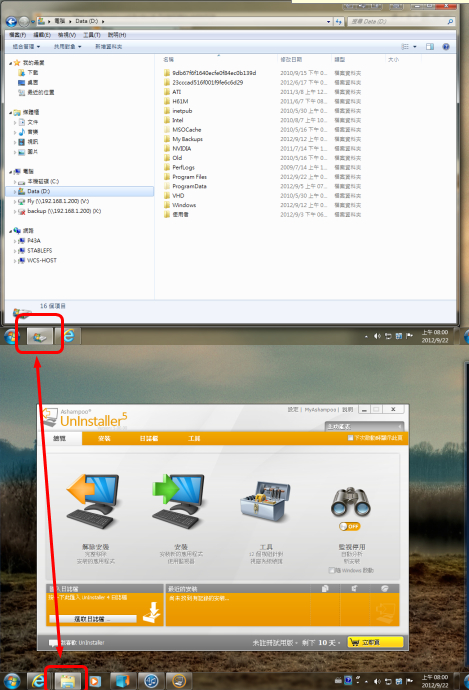Open the address bar history dropdown
Viewport: 469px width, 690px height.
(329, 21)
